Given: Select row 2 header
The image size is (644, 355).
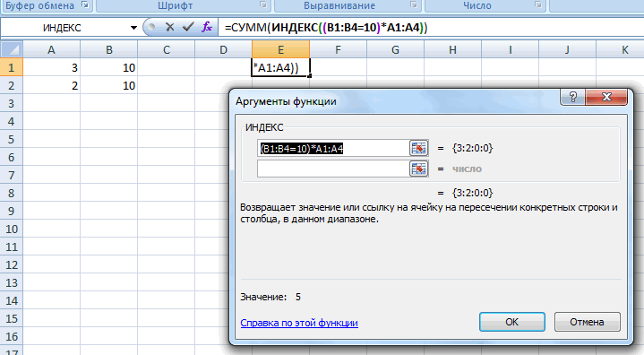Looking at the screenshot, I should 11,85.
